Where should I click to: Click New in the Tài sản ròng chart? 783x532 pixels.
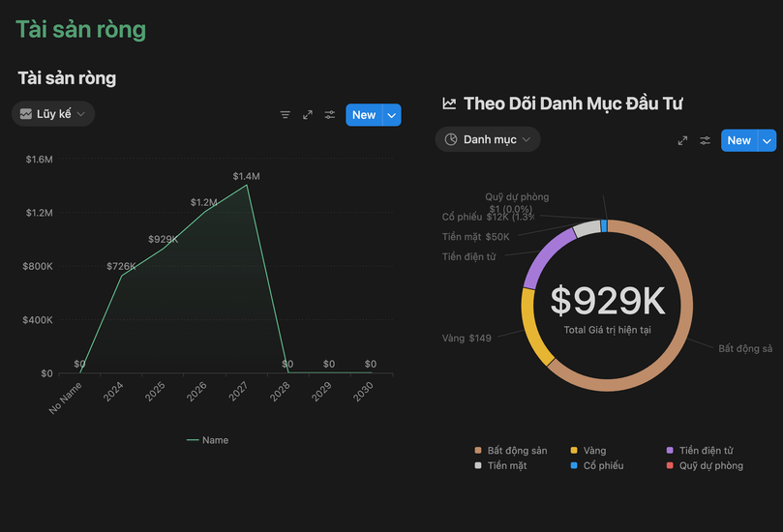coord(364,115)
